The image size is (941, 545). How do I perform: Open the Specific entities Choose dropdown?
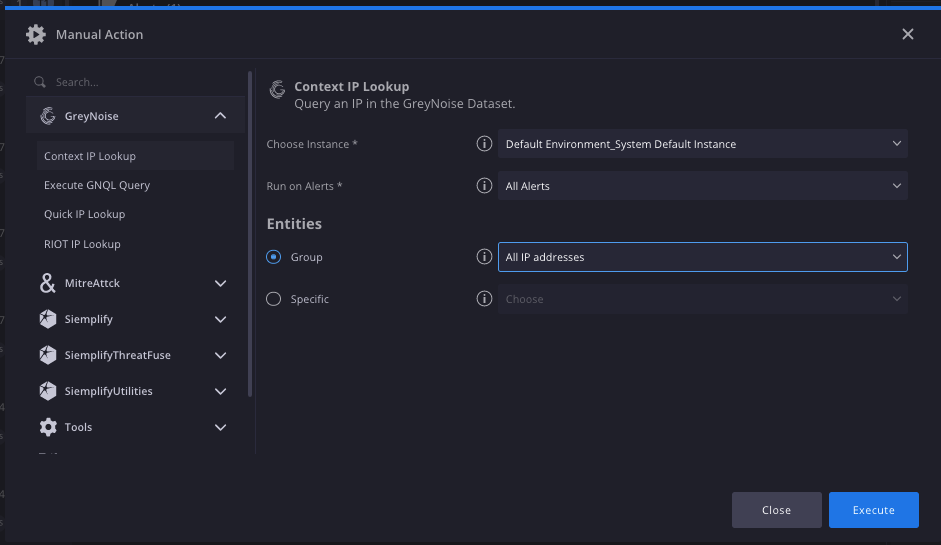click(x=703, y=299)
